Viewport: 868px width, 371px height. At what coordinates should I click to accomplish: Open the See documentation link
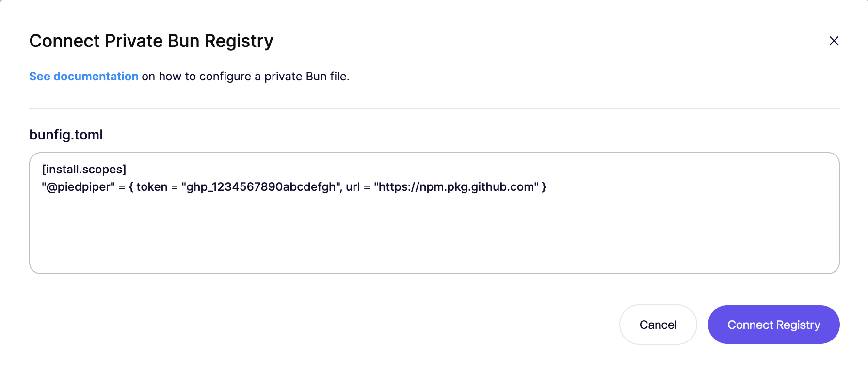click(83, 77)
